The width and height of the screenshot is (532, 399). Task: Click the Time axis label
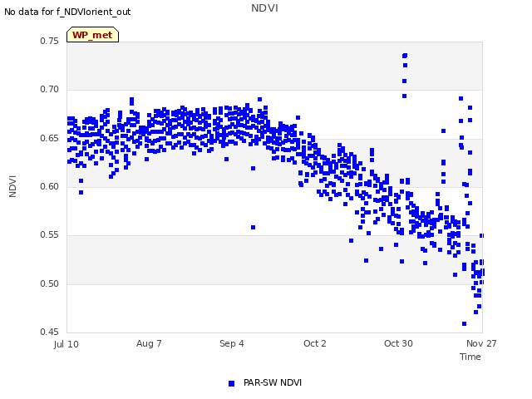[x=470, y=357]
